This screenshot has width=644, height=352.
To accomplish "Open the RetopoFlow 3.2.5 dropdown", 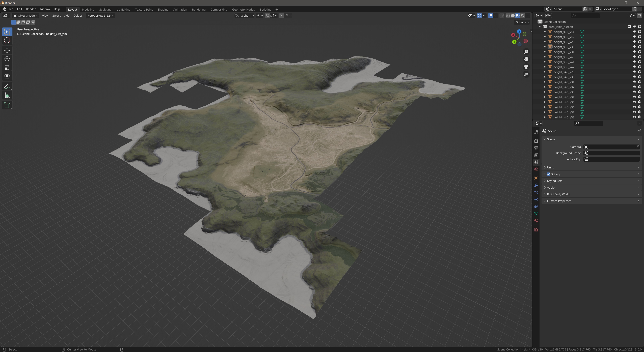I will [100, 15].
